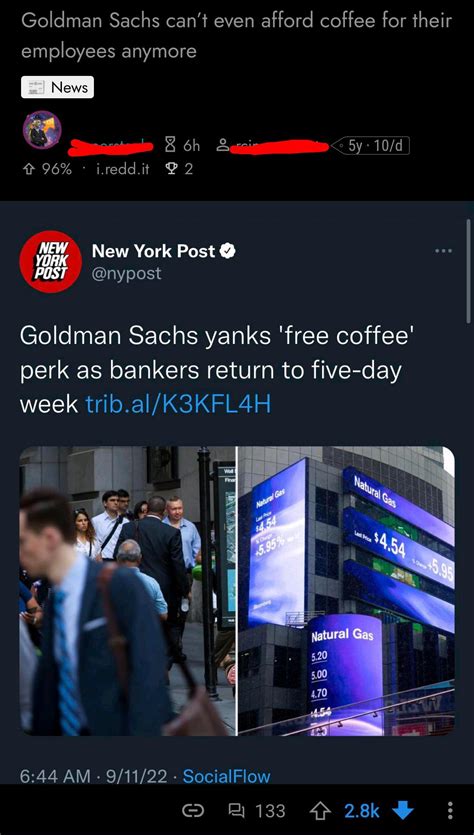Downvote the post with blue arrow

pyautogui.click(x=403, y=811)
